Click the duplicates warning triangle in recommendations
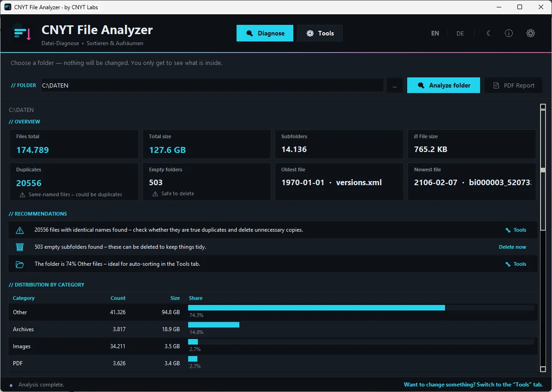Image resolution: width=552 pixels, height=392 pixels. point(20,230)
